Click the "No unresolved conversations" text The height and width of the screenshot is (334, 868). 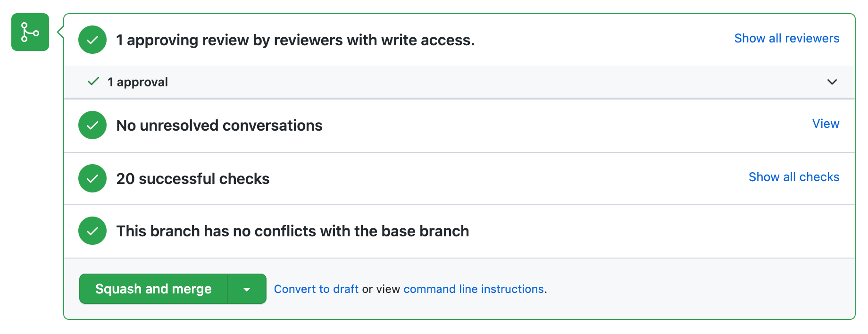click(219, 125)
